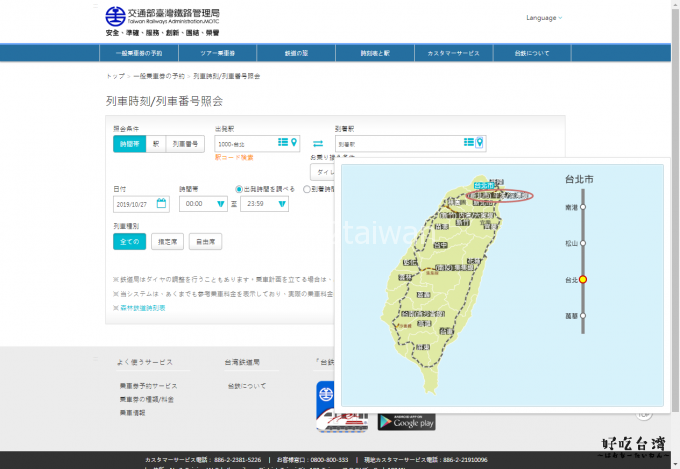
Task: Click the 出発駅 input field
Action: (246, 143)
